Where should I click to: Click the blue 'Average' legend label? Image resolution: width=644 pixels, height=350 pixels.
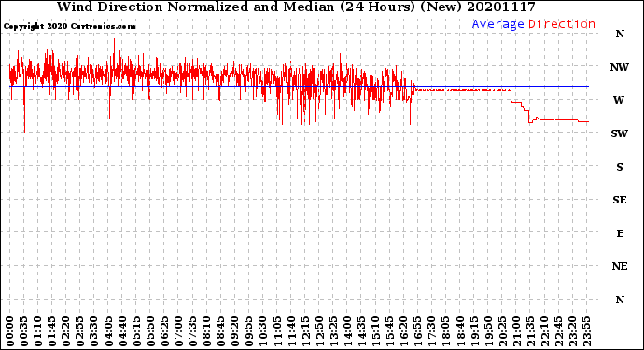pyautogui.click(x=497, y=24)
